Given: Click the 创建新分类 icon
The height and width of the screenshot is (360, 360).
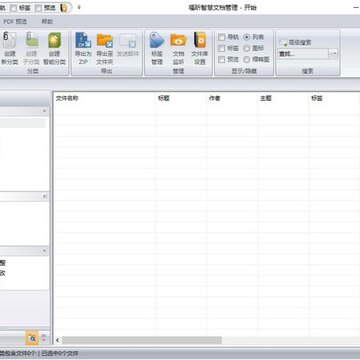Looking at the screenshot, I should point(10,40).
